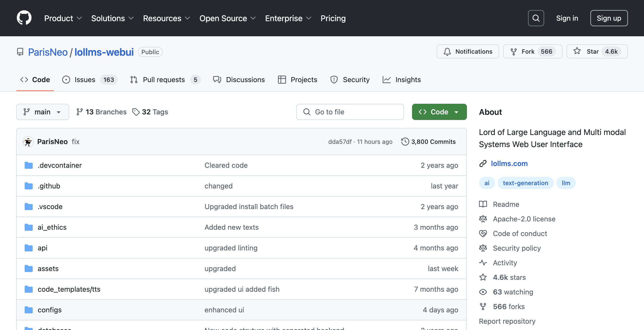Click the Notifications bell button
644x330 pixels.
coord(468,52)
